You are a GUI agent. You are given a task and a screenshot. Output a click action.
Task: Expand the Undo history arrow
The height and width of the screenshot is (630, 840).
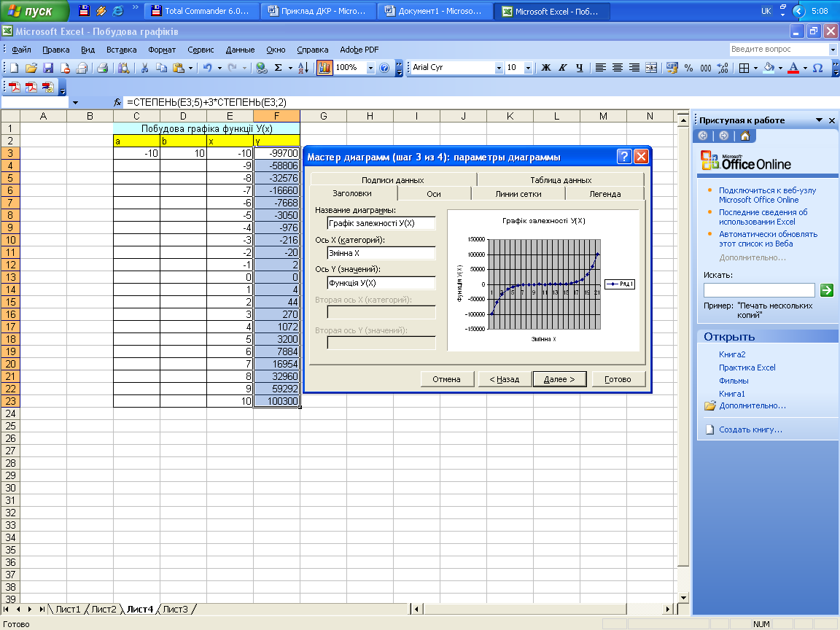(219, 68)
